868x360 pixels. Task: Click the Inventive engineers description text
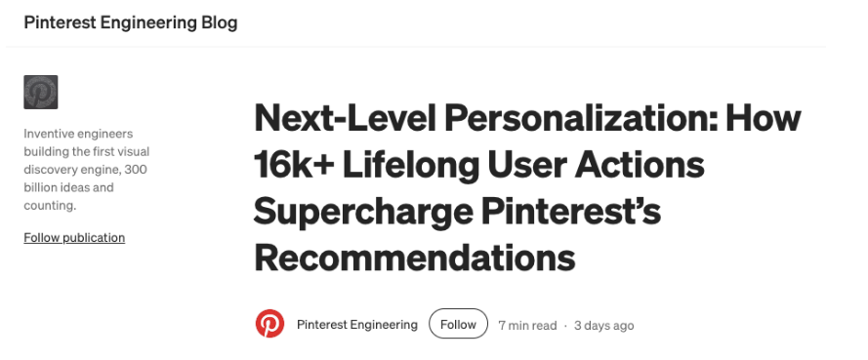click(78, 134)
